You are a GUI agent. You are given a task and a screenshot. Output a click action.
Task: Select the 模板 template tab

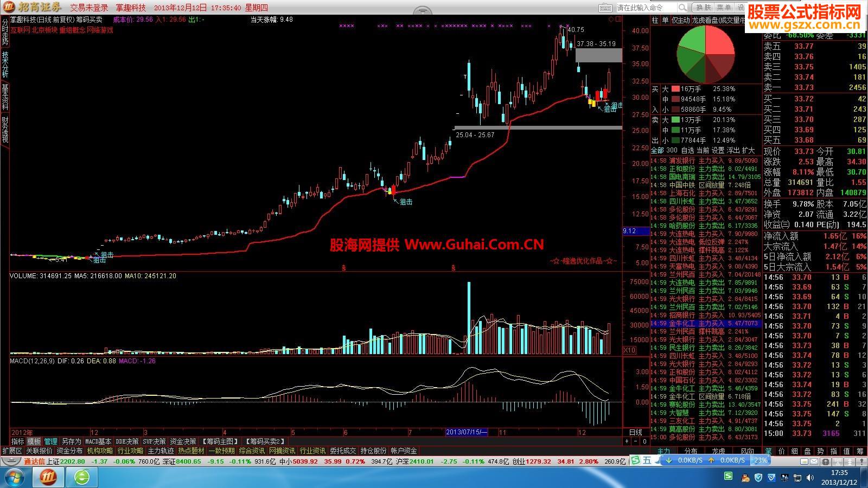(34, 441)
